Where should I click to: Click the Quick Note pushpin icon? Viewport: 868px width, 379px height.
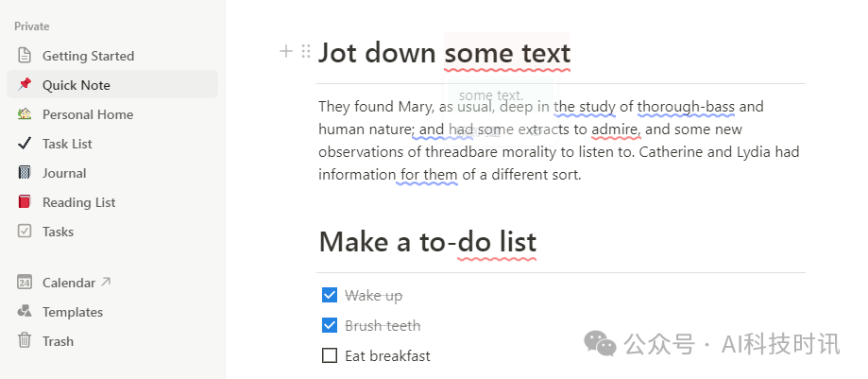[25, 85]
